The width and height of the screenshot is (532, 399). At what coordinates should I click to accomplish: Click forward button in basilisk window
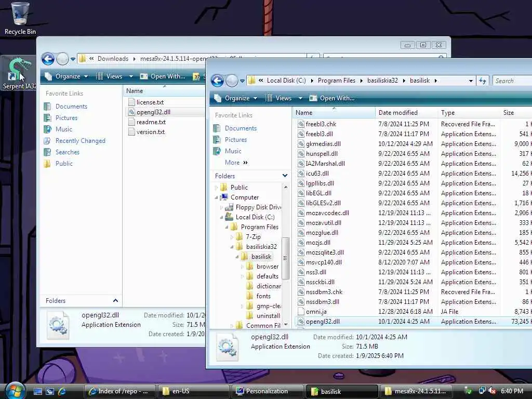(232, 81)
